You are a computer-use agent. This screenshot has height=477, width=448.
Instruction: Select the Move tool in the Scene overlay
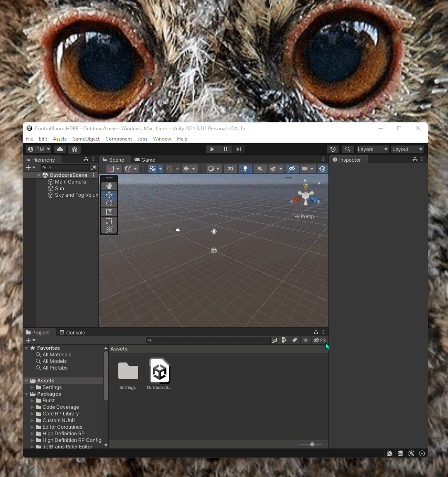coord(109,194)
